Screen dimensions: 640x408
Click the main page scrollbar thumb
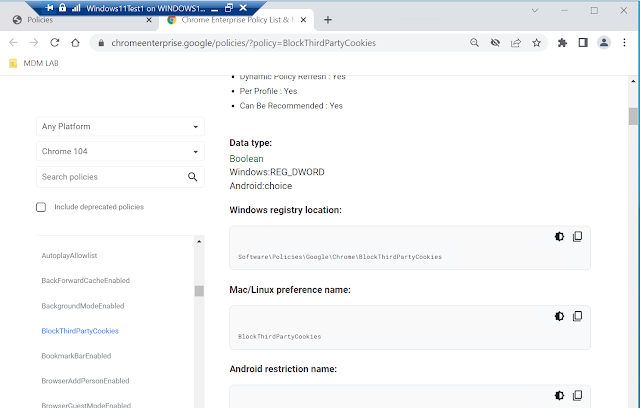633,116
